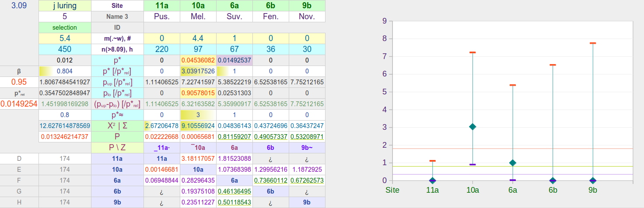Select the 450 total hours cell
The image size is (644, 208).
coord(65,49)
